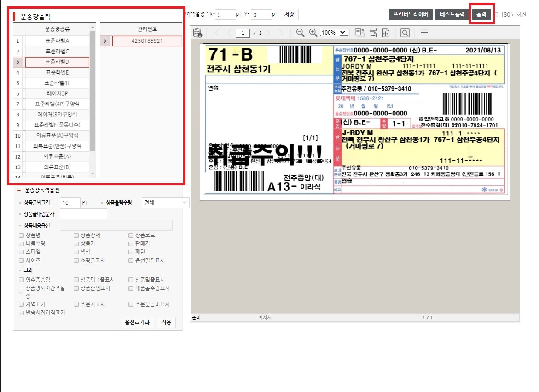The image size is (539, 392).
Task: Click the 적용 apply button
Action: coord(166,322)
